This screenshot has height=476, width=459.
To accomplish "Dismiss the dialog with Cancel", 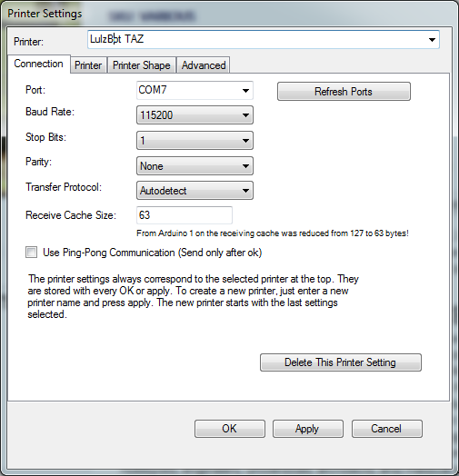I will (386, 429).
